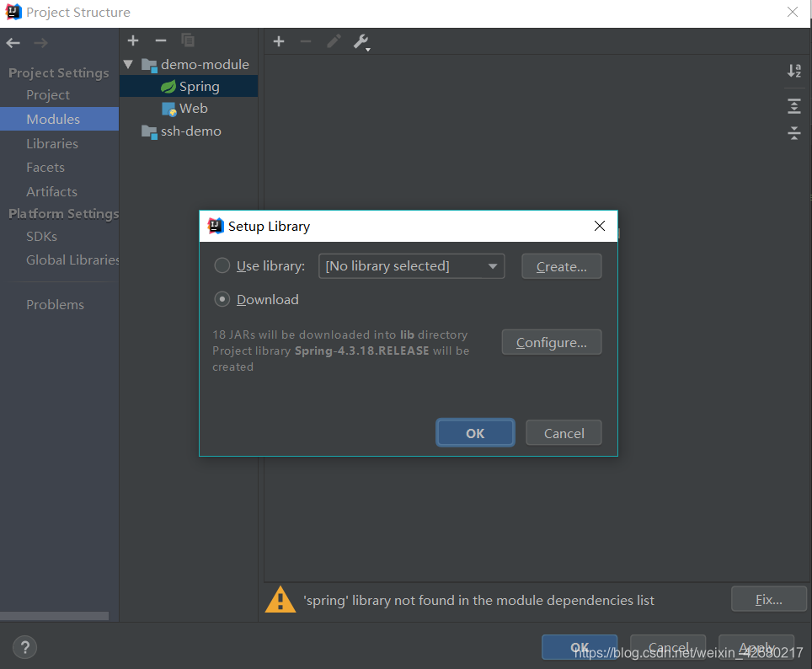Viewport: 812px width, 669px height.
Task: Close the Setup Library dialog
Action: pos(600,226)
